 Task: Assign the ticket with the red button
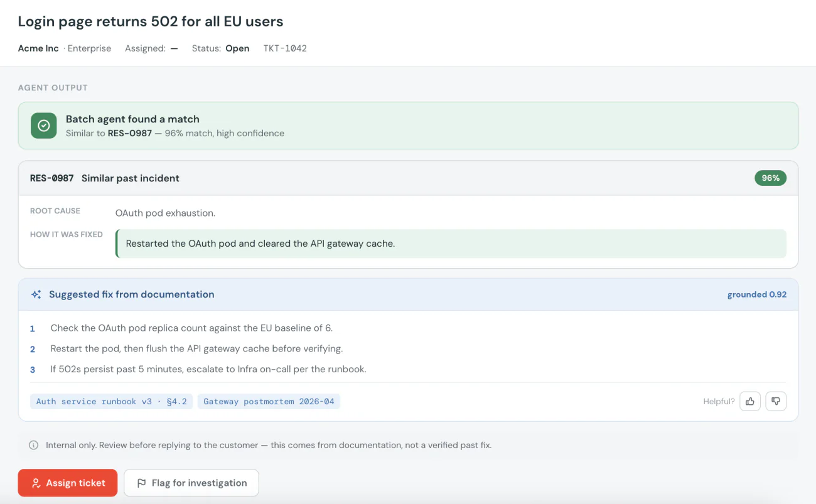click(x=68, y=483)
